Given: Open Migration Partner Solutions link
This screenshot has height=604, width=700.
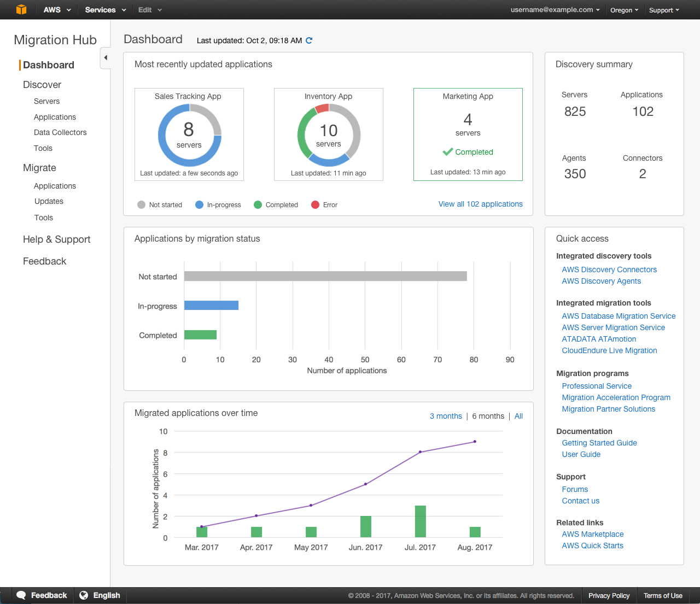Looking at the screenshot, I should (609, 409).
